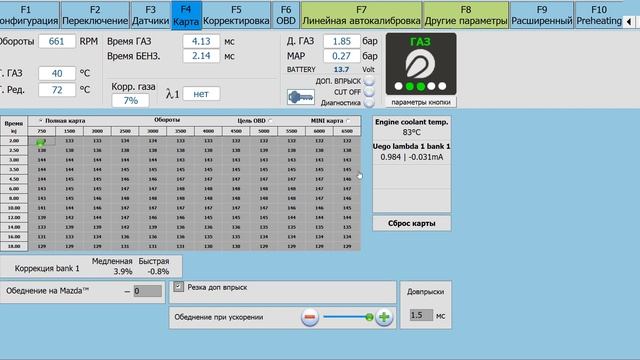This screenshot has height=360, width=640.
Task: Select the Полная карта radio button
Action: [40, 121]
